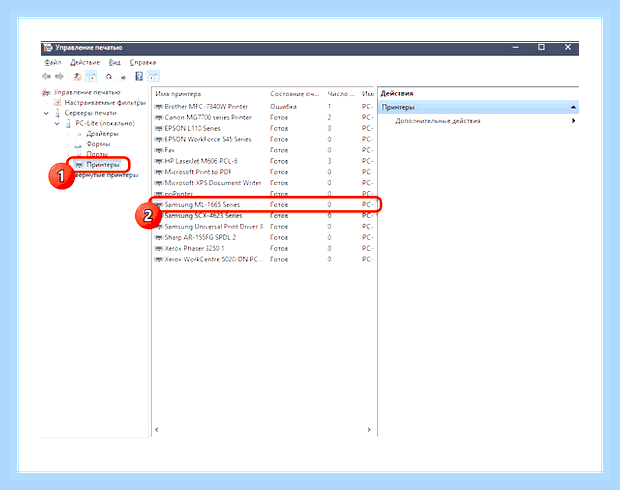Open the Действие menu
The image size is (620, 490).
tap(85, 62)
